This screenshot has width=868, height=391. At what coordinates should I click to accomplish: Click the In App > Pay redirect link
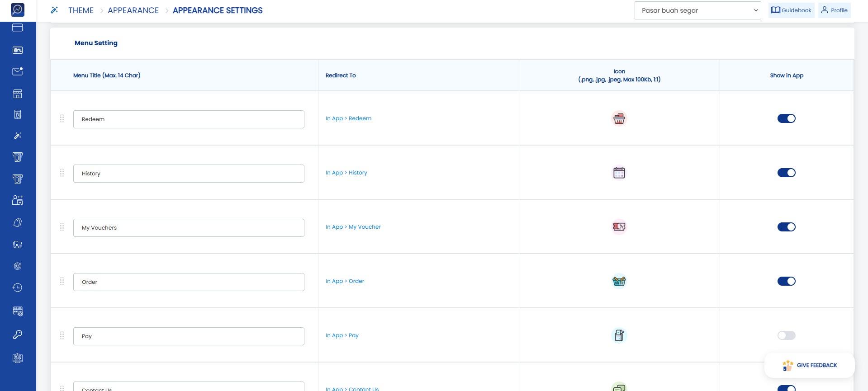tap(342, 335)
